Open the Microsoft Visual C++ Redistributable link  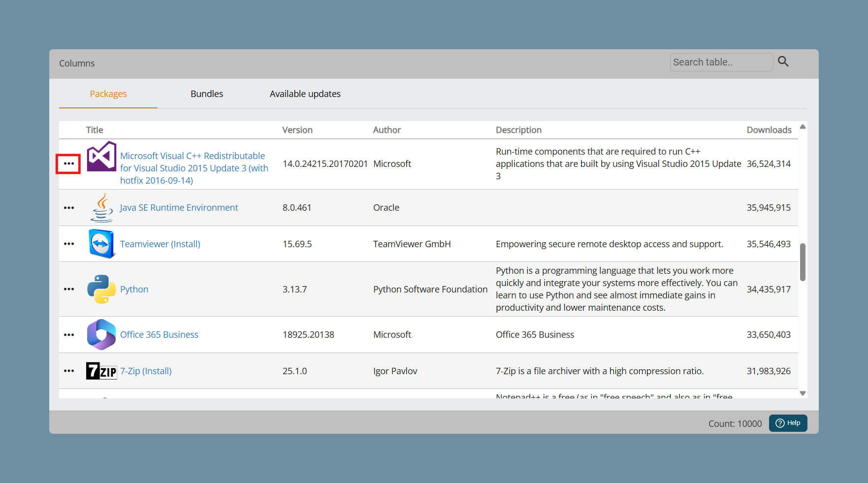194,168
